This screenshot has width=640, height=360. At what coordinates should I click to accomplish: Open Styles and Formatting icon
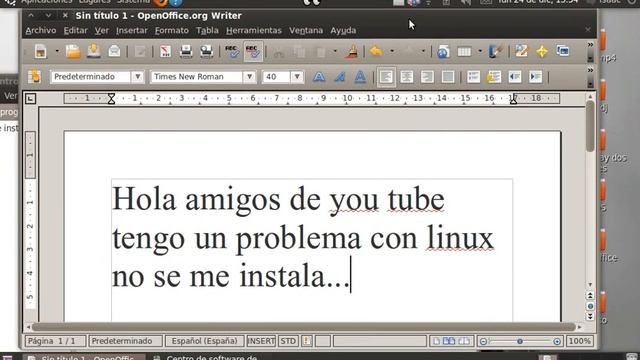(x=35, y=77)
